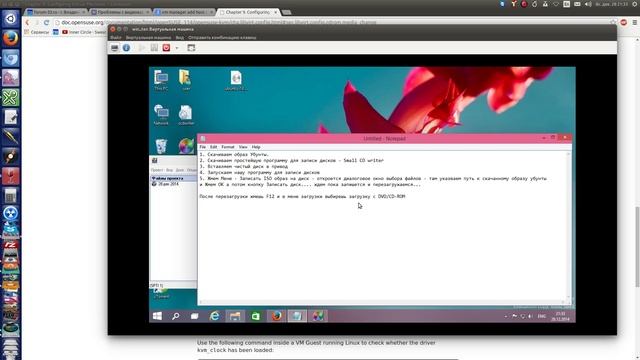Viewport: 640px width, 360px height.
Task: Expand shutdown options dropdown arrow
Action: 177,48
